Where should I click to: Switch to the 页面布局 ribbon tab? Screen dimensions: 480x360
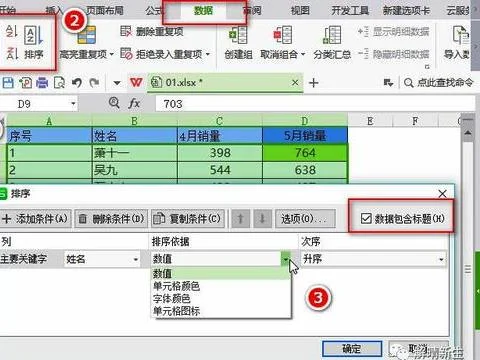coord(105,11)
